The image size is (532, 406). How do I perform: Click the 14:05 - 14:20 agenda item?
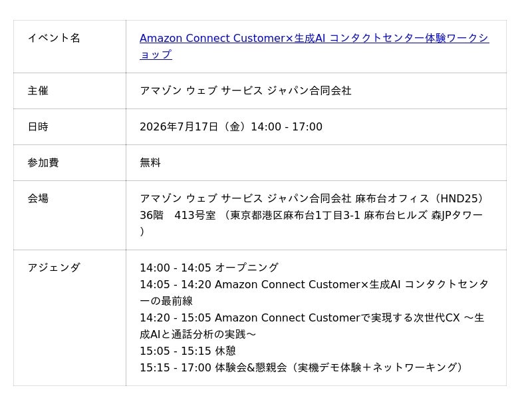pyautogui.click(x=314, y=284)
